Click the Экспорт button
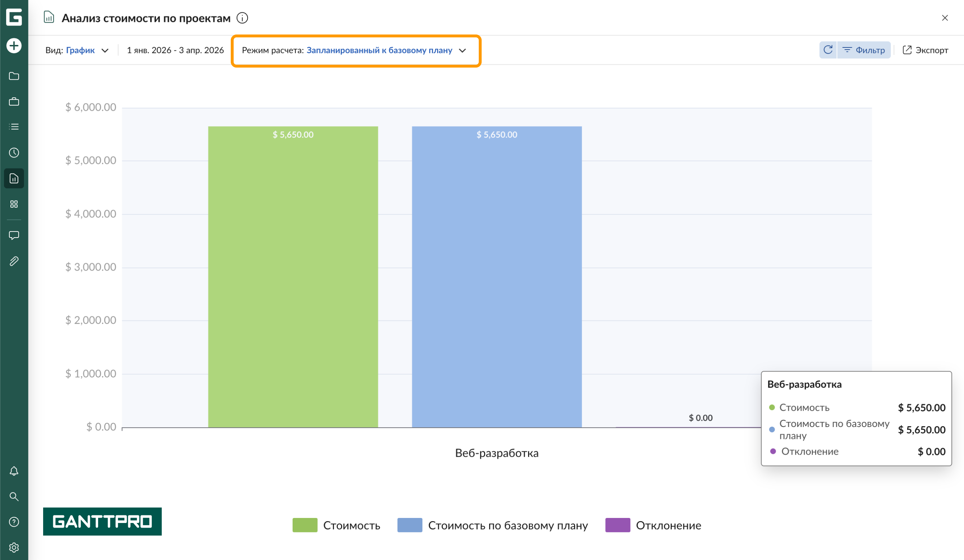 (925, 50)
